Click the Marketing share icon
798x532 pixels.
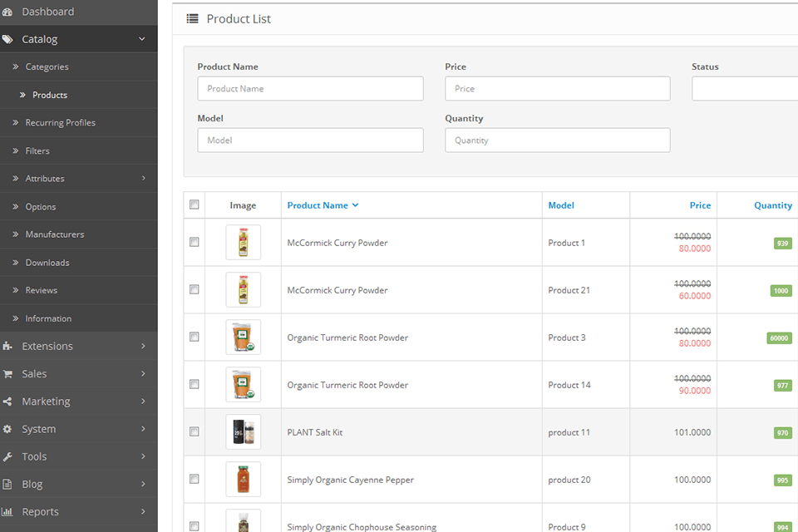coord(7,401)
